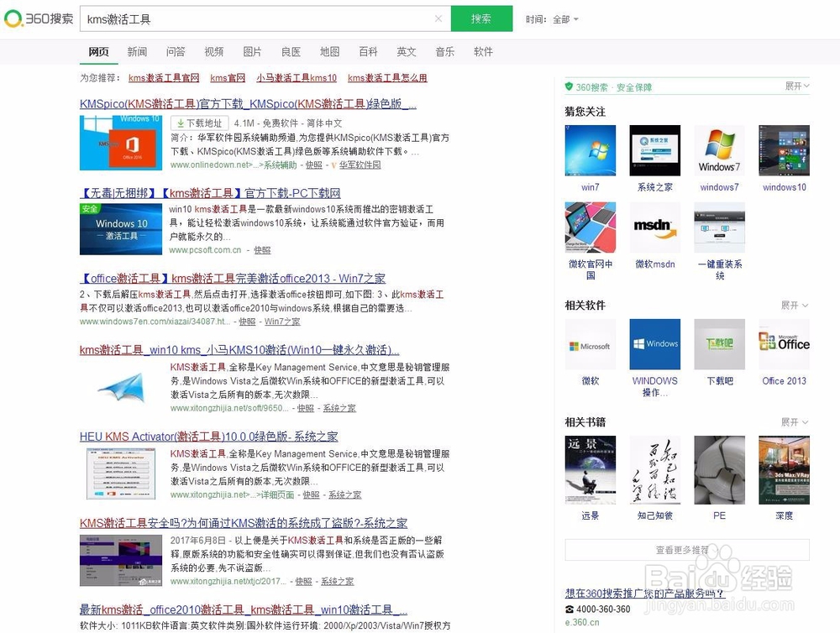The image size is (840, 633).
Task: Open the 英文 tab
Action: [x=407, y=52]
